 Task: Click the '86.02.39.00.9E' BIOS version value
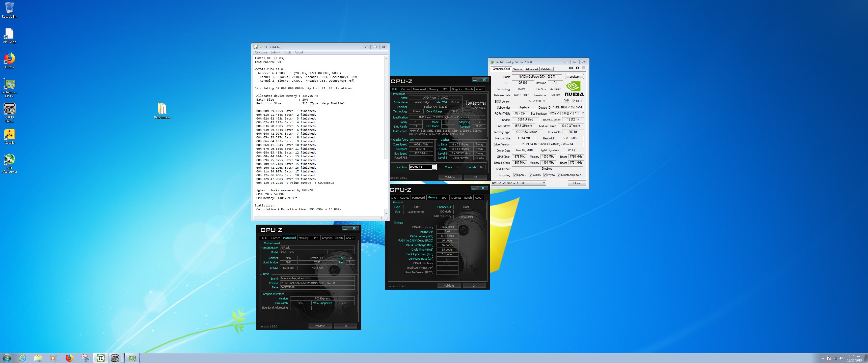537,101
